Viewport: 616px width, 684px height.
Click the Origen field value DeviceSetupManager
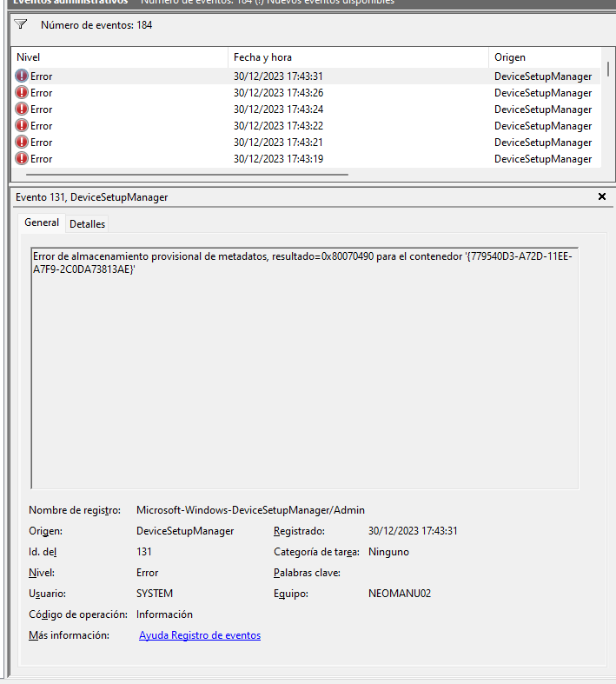[x=185, y=531]
